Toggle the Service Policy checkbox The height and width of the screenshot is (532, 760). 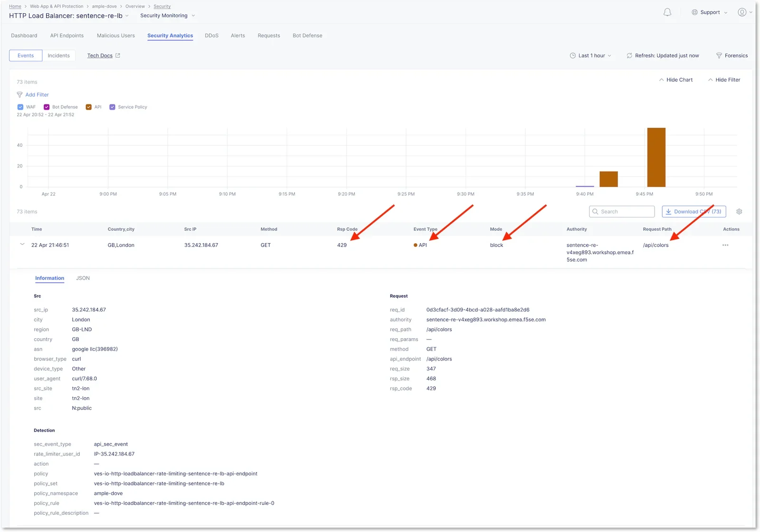[113, 107]
